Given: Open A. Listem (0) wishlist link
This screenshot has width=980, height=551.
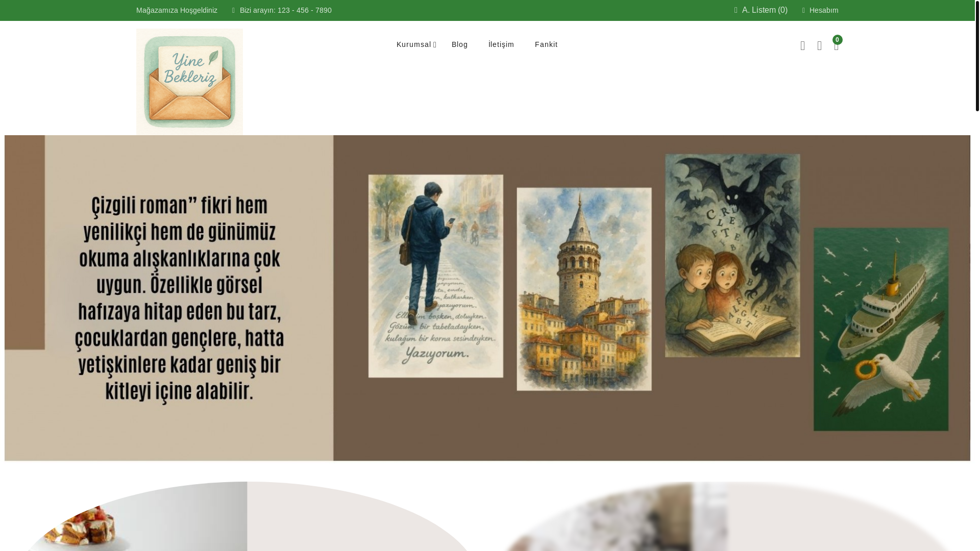Looking at the screenshot, I should tap(765, 10).
